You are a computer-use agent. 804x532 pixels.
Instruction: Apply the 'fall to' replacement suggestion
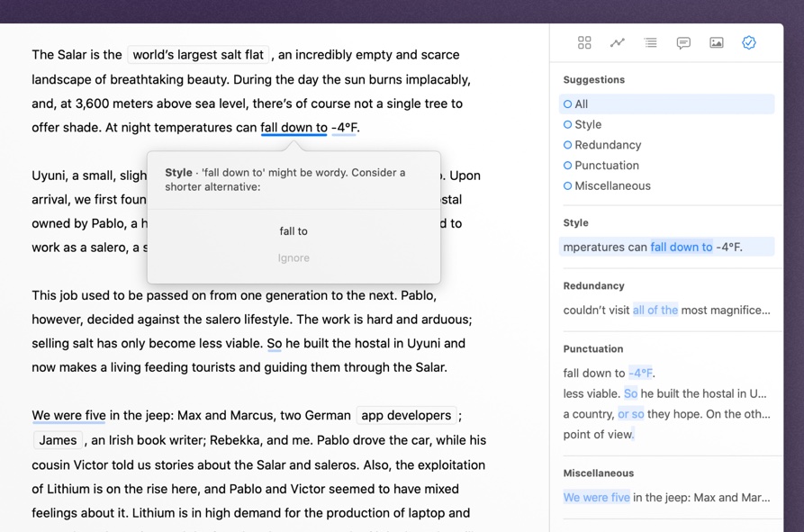click(294, 231)
